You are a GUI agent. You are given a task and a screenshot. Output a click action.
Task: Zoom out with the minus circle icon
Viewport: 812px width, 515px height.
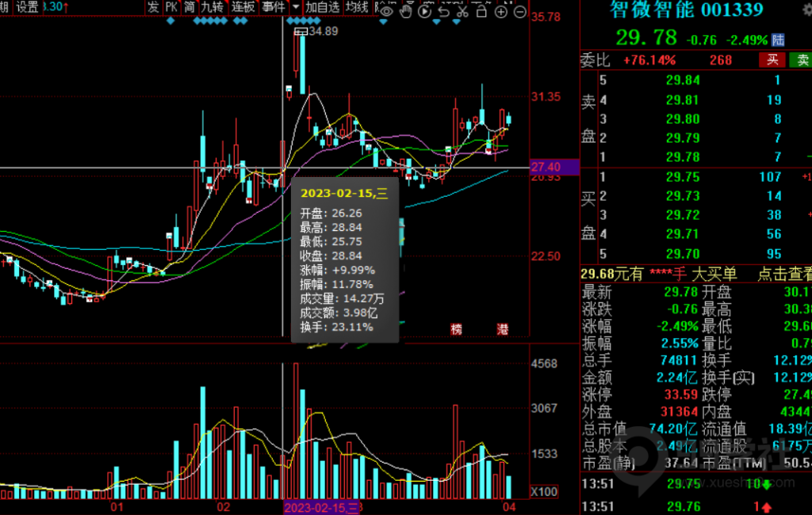[519, 11]
